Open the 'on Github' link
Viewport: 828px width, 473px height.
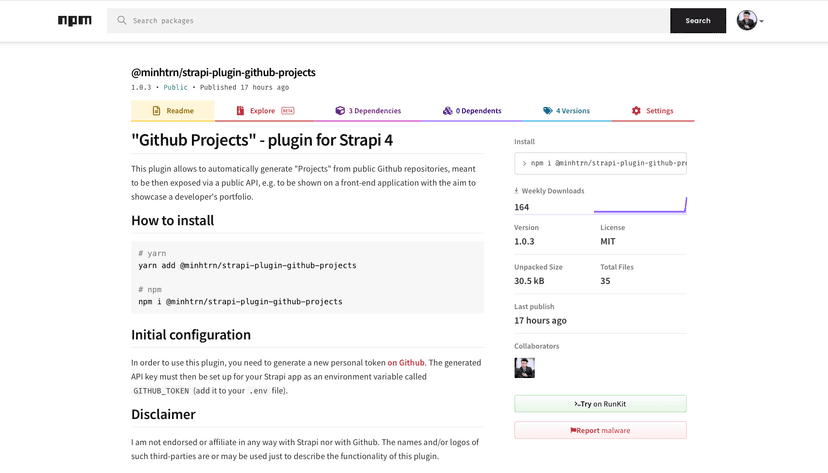(x=406, y=363)
